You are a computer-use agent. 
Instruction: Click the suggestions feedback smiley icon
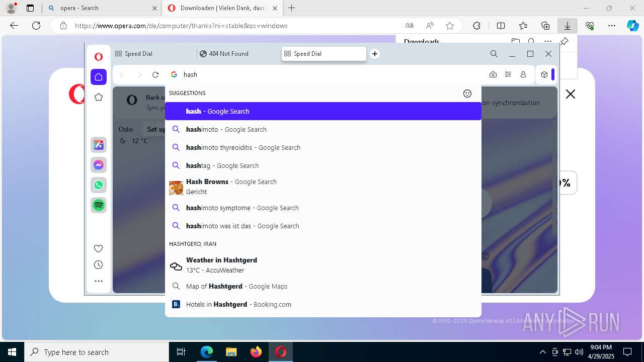point(467,94)
